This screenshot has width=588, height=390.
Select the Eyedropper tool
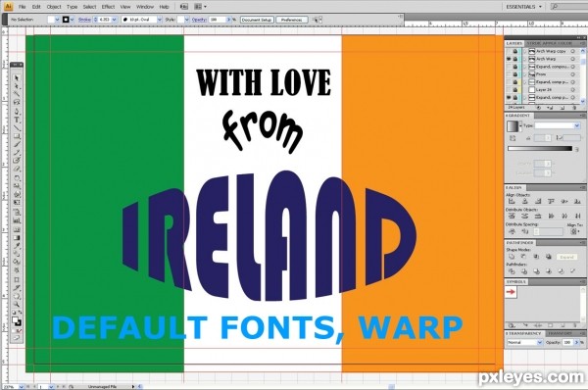(16, 246)
